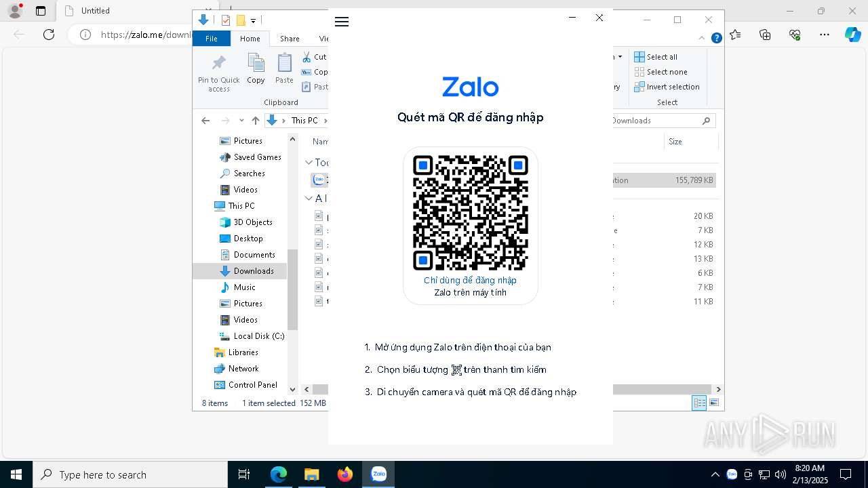This screenshot has height=488, width=868.
Task: Click Select none in Explorer ribbon
Action: pos(660,72)
